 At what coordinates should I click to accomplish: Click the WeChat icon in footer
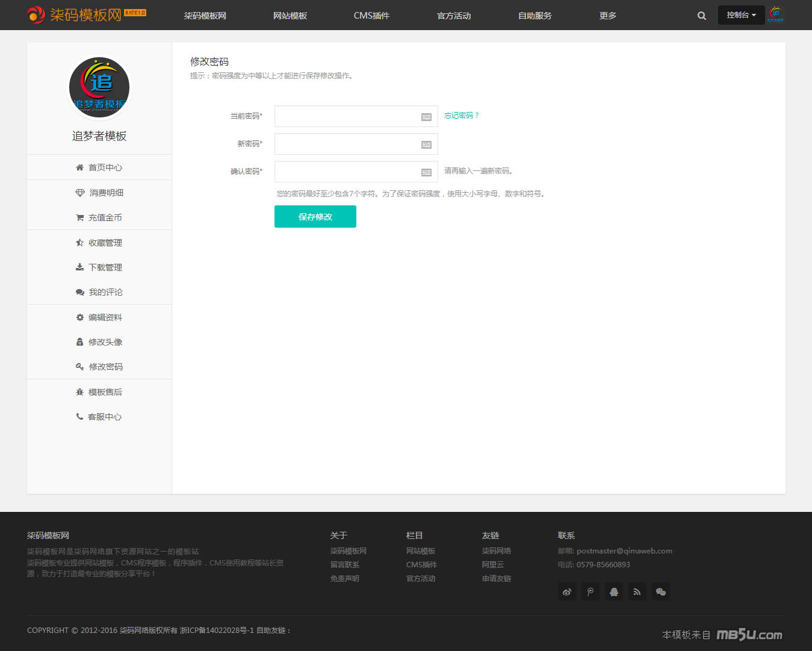660,592
